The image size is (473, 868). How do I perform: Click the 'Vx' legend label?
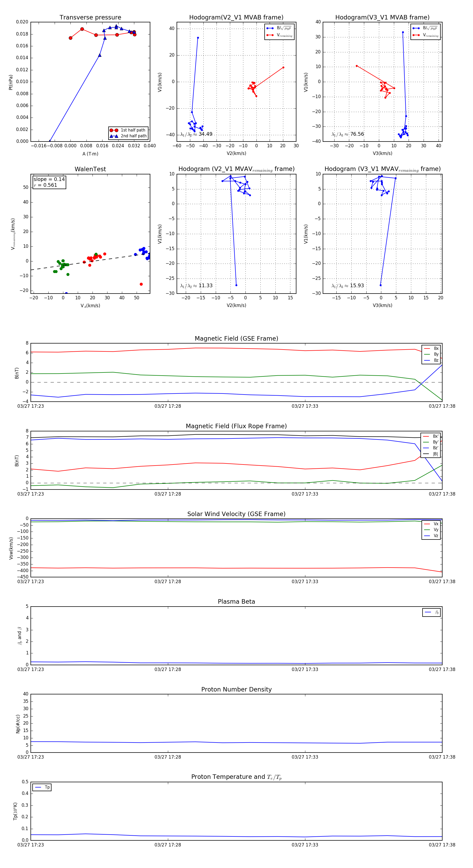tap(436, 524)
